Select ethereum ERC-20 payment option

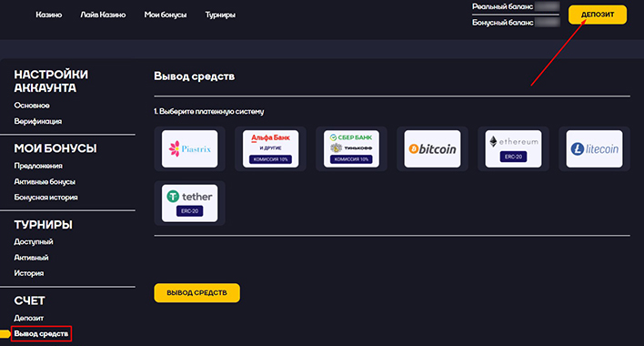(x=513, y=148)
